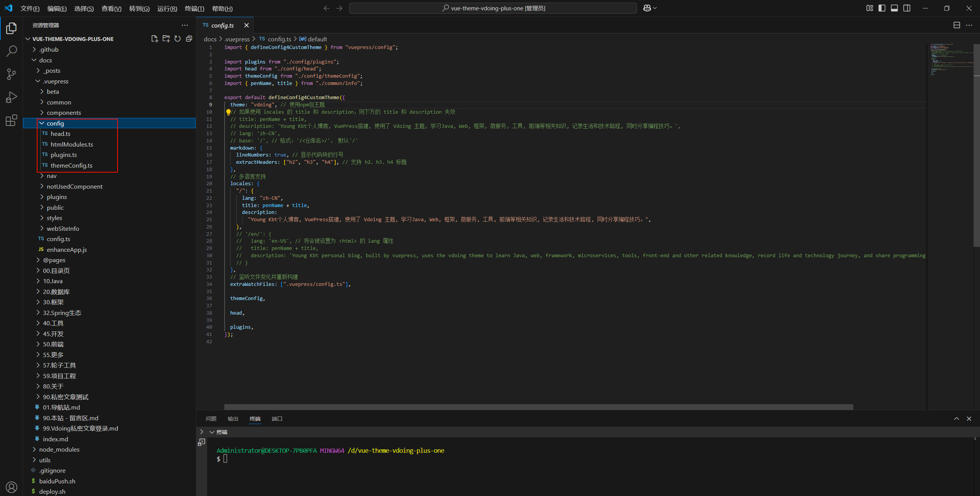Go back in navigation history
The height and width of the screenshot is (496, 980).
pyautogui.click(x=327, y=8)
